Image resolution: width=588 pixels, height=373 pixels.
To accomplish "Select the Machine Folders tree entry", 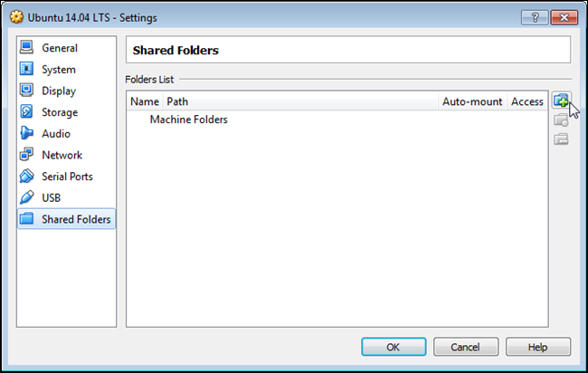I will (x=188, y=120).
